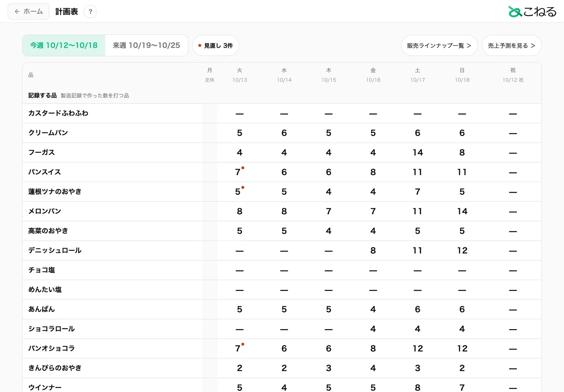Select the チョコ塩 row name
The image size is (564, 392).
pos(41,270)
